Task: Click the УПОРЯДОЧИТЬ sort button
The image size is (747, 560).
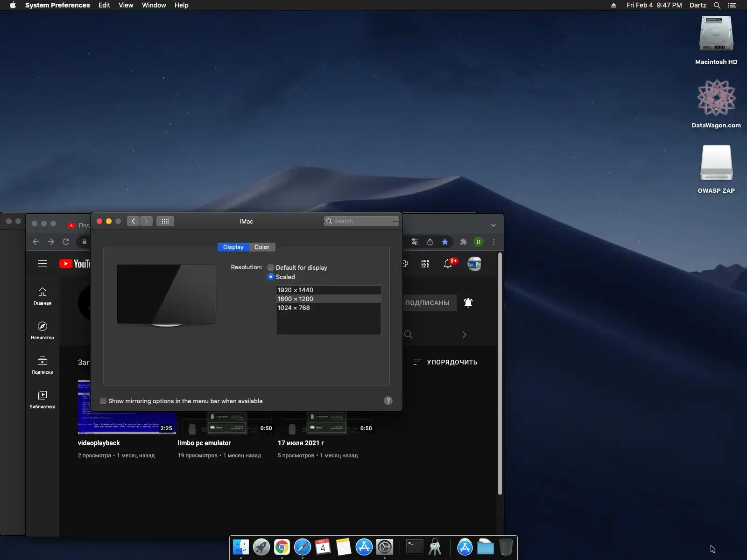Action: (445, 362)
